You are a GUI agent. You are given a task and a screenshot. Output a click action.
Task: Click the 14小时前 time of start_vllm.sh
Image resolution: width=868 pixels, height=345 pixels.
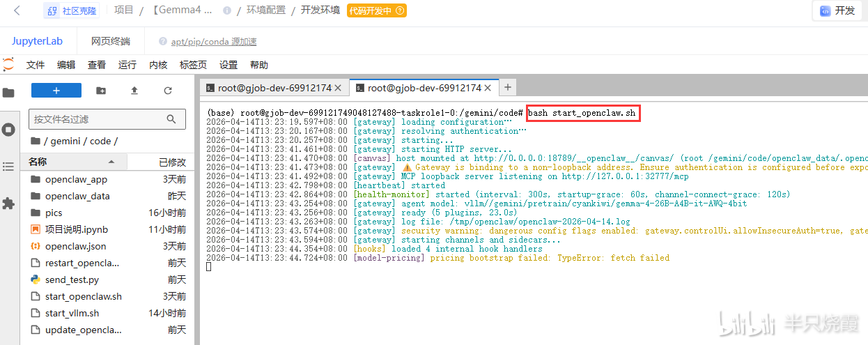point(167,313)
